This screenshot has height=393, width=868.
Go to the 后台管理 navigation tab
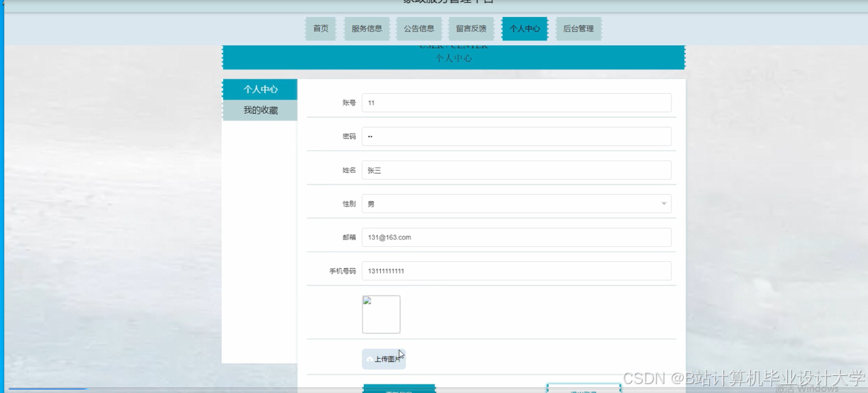[x=578, y=29]
